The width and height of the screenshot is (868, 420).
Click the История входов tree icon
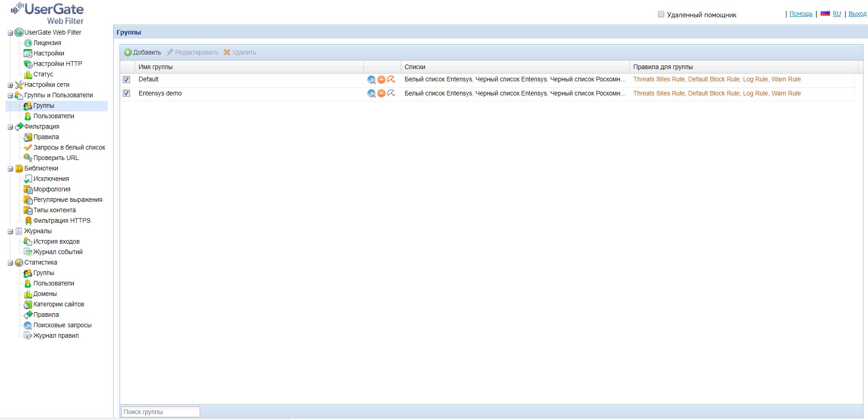[x=28, y=242]
